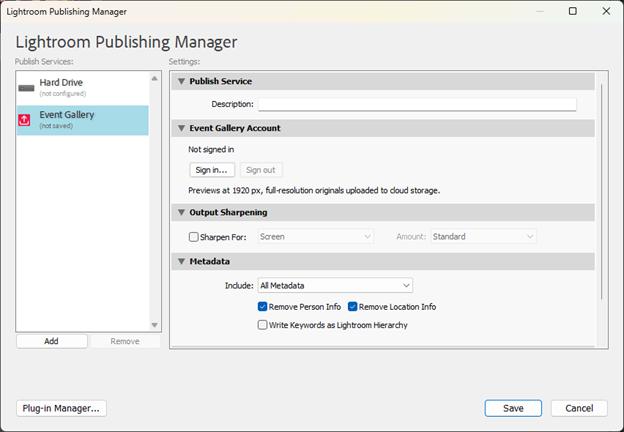Click into the Description field
Screen dimensions: 624x432
pyautogui.click(x=417, y=104)
